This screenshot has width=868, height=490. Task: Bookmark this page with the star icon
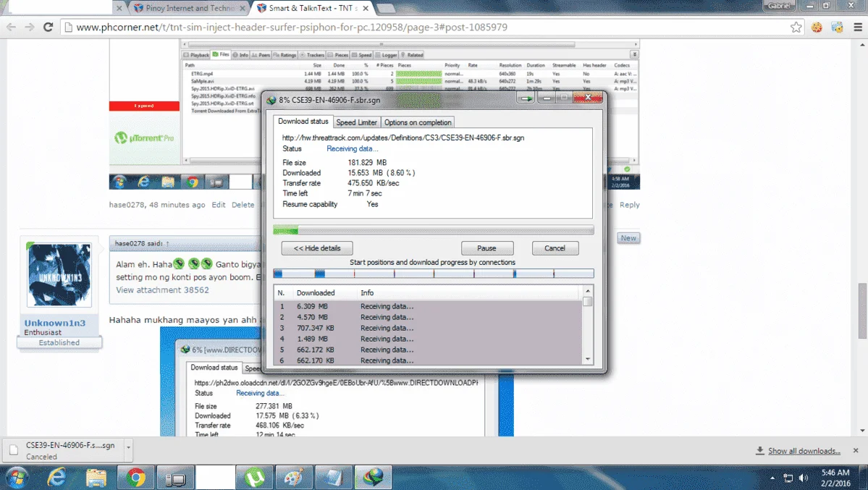point(796,27)
